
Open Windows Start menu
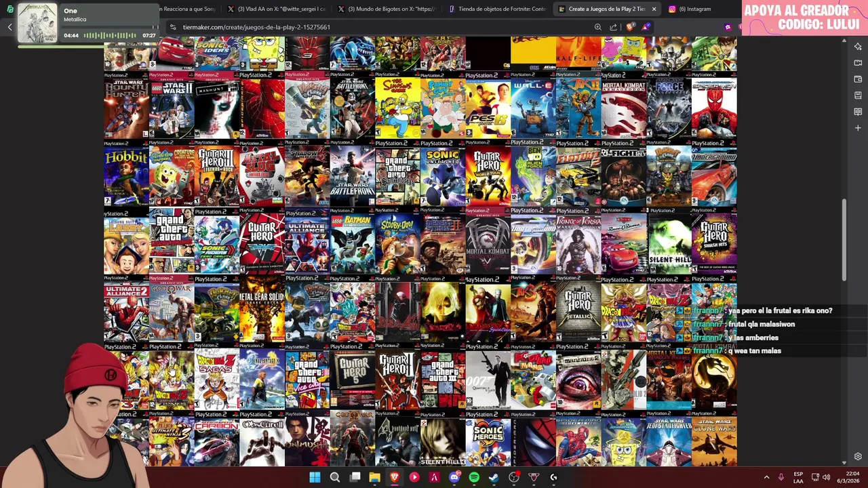[x=315, y=477]
